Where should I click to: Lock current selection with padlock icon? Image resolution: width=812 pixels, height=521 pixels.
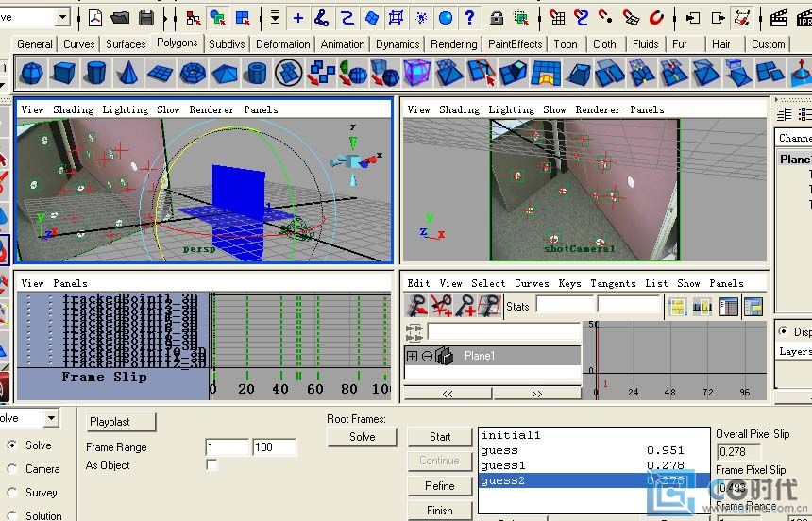pyautogui.click(x=497, y=18)
